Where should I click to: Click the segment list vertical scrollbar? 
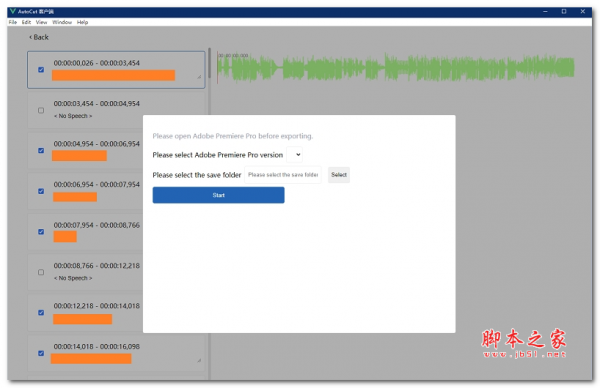(x=209, y=63)
